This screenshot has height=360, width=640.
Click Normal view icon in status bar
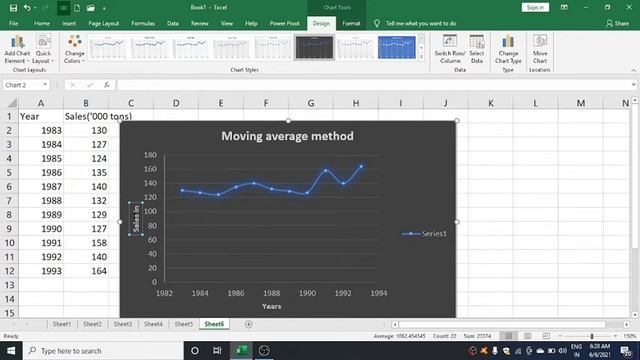pos(508,336)
